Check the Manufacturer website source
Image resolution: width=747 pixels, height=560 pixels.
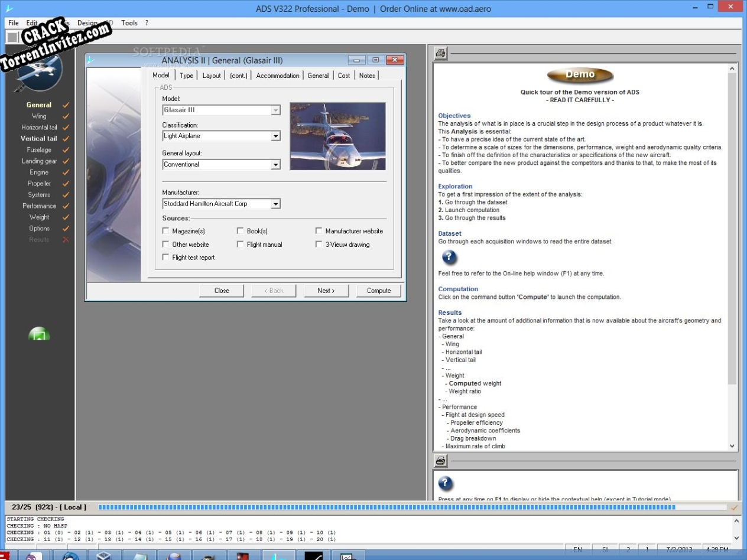click(x=319, y=230)
